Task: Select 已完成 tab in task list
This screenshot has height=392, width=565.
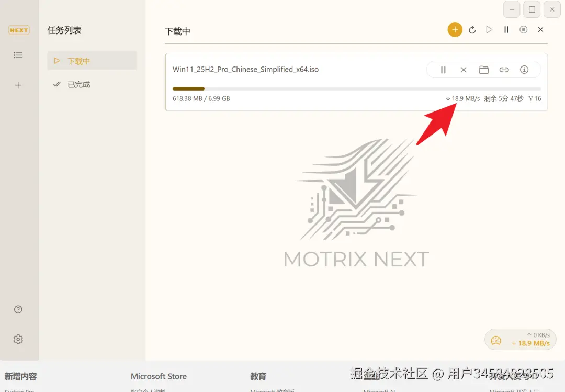Action: 92,84
